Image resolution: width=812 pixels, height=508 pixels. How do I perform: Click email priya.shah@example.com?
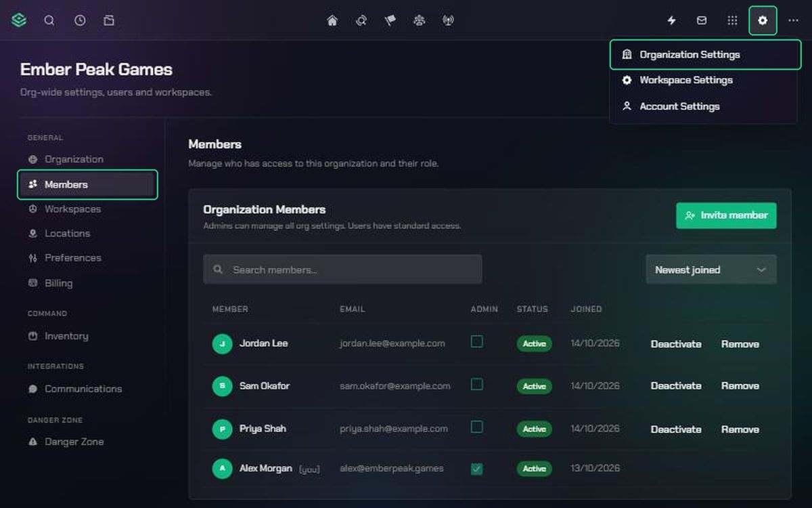tap(394, 429)
